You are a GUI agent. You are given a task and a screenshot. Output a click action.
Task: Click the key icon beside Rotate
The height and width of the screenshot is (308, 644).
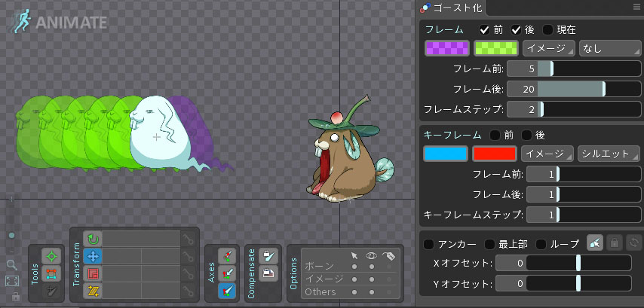(x=189, y=239)
